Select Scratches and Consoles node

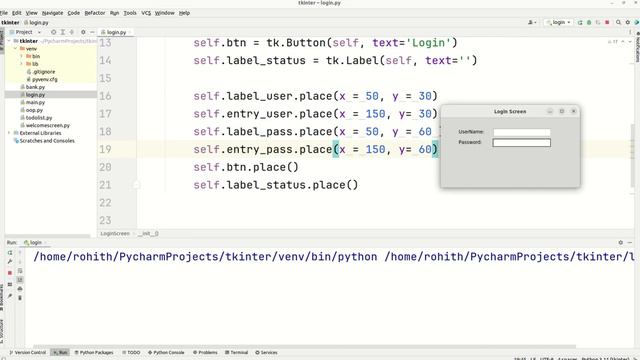[x=44, y=141]
